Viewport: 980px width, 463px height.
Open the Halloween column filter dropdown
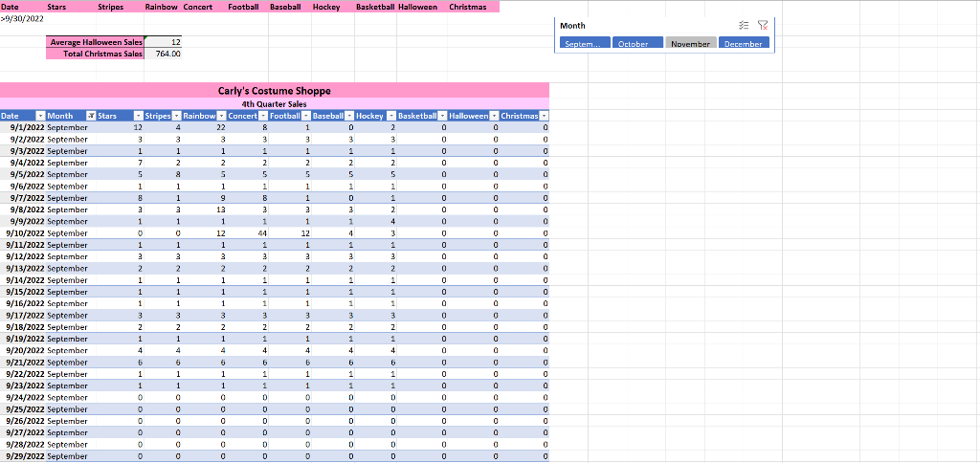tap(494, 116)
